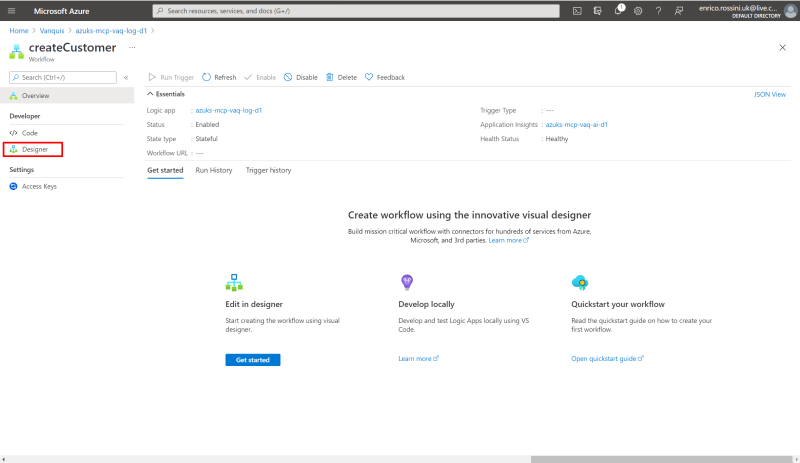Click the createCustomer workflow icon

click(16, 52)
